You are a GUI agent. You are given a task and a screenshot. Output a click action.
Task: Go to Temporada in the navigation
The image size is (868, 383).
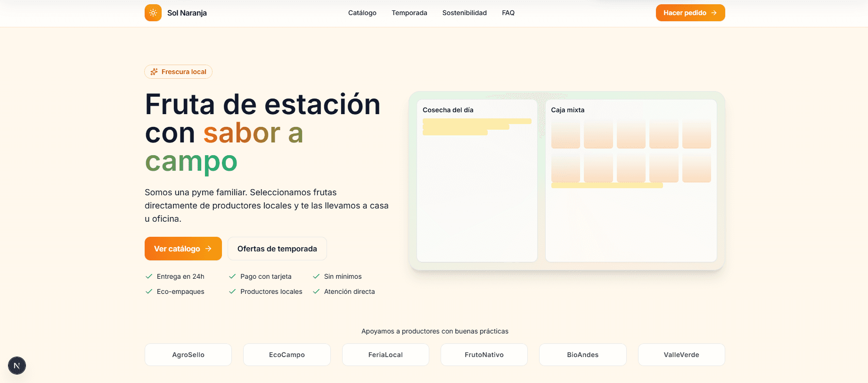(x=409, y=13)
